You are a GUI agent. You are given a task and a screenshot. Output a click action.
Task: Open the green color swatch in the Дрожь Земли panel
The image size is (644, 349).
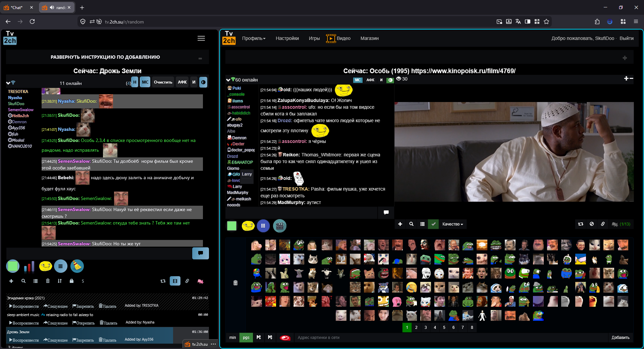13,266
